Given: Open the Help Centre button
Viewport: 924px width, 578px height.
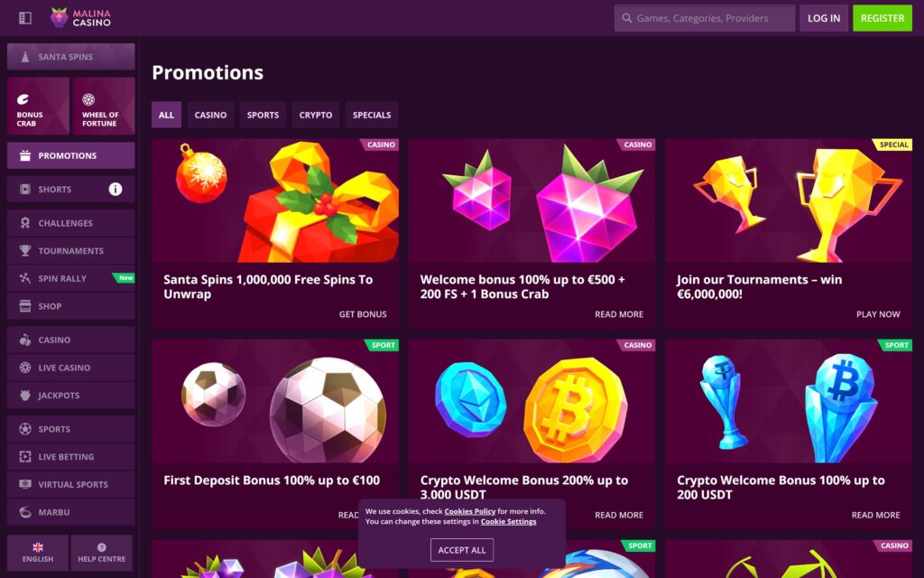Looking at the screenshot, I should coord(101,553).
